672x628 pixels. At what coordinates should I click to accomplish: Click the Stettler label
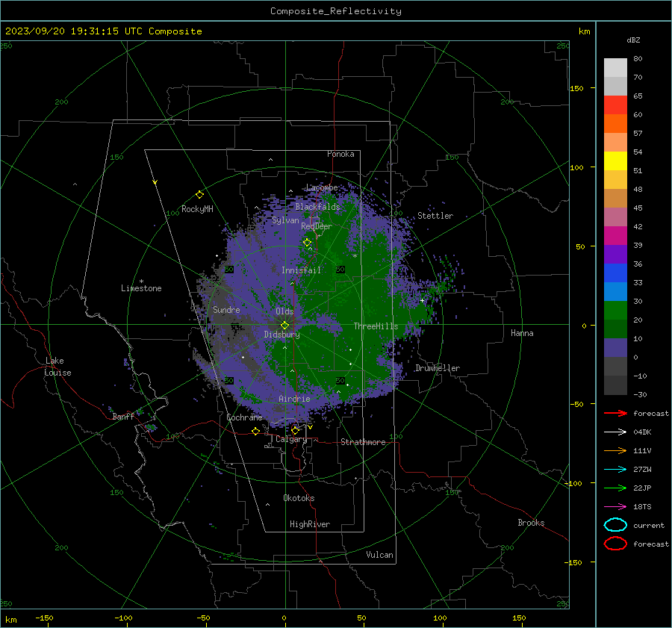pyautogui.click(x=435, y=216)
